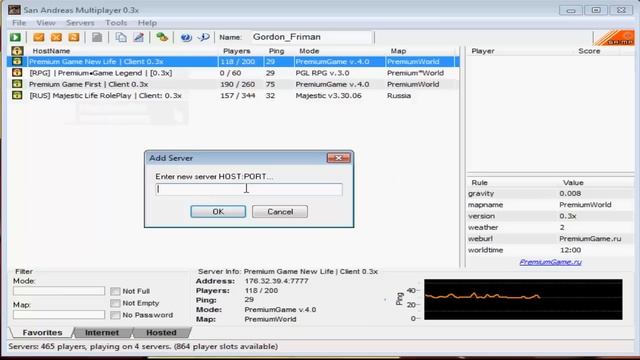Viewport: 640px width, 360px height.
Task: Click the Player column header
Action: (x=483, y=51)
